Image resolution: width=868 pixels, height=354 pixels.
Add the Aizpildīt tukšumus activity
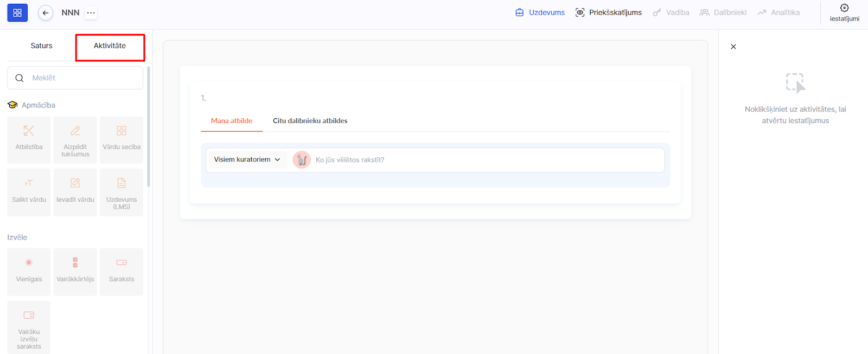pos(75,140)
